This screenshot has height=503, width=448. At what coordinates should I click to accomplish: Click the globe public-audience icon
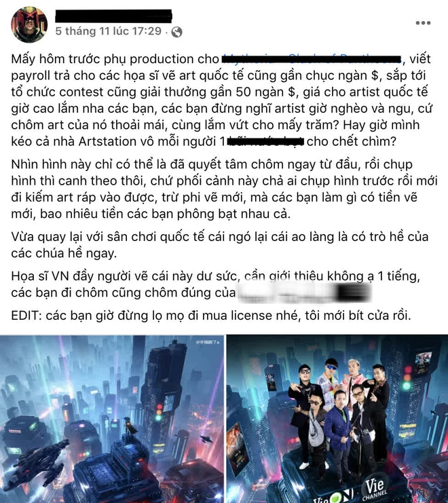pos(176,32)
